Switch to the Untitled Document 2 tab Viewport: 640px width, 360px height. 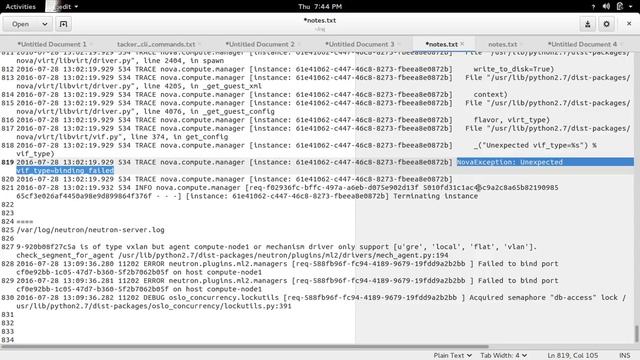(x=260, y=44)
